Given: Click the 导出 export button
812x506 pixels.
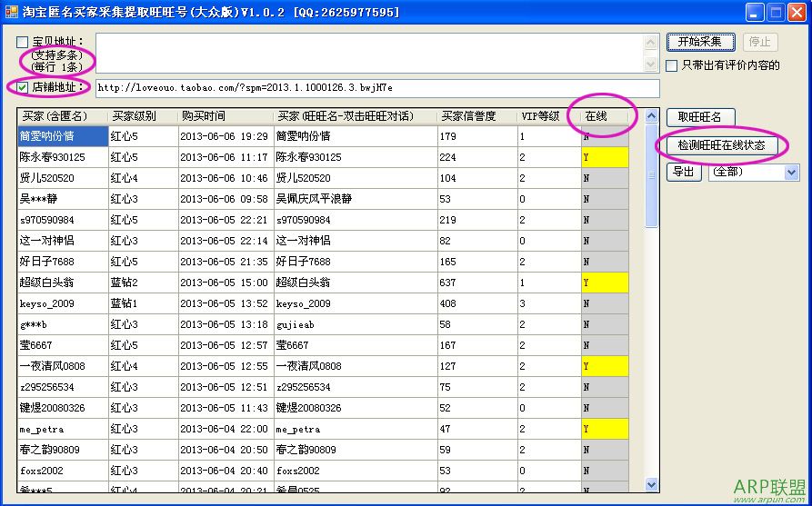Looking at the screenshot, I should tap(685, 172).
